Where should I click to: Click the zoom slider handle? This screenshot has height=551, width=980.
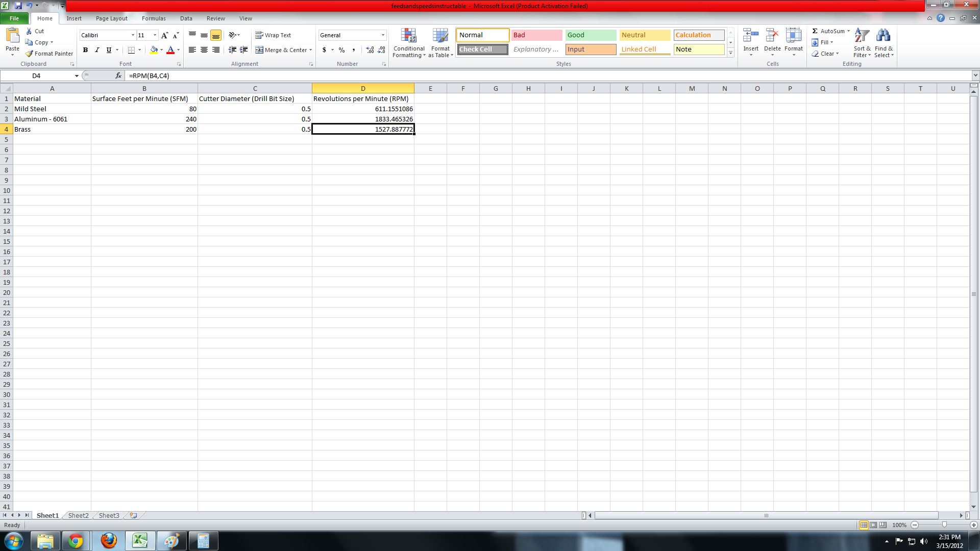tap(944, 525)
